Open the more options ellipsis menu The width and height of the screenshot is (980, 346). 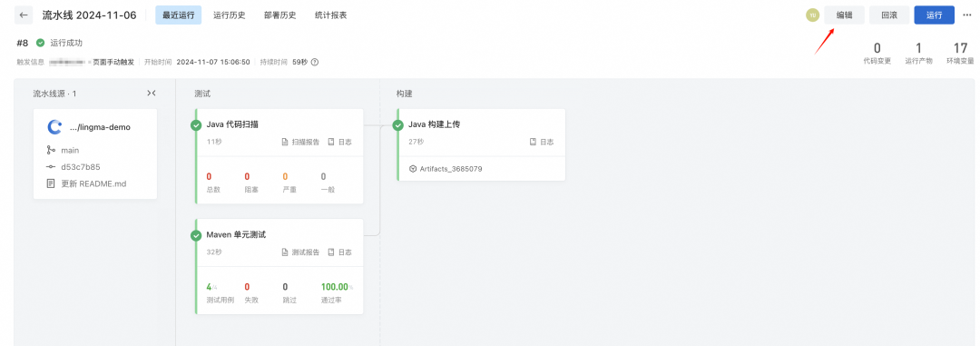[x=967, y=15]
